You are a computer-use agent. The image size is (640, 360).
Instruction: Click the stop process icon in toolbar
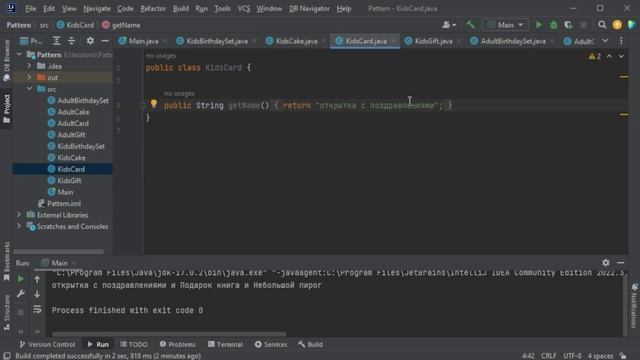pyautogui.click(x=584, y=25)
